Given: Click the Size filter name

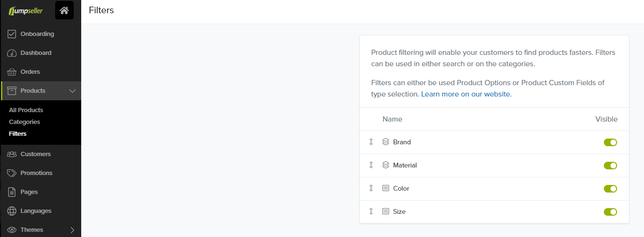Looking at the screenshot, I should point(399,211).
